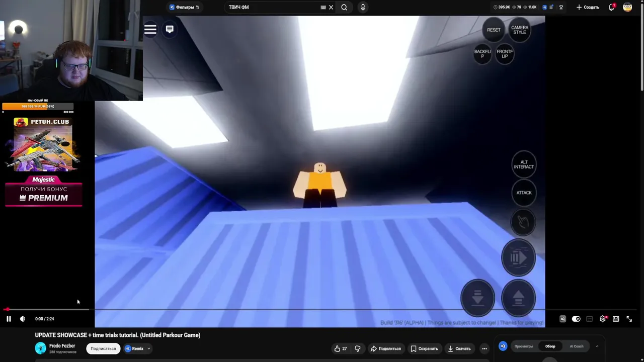Open the notifications bell
The width and height of the screenshot is (644, 362).
tap(612, 7)
